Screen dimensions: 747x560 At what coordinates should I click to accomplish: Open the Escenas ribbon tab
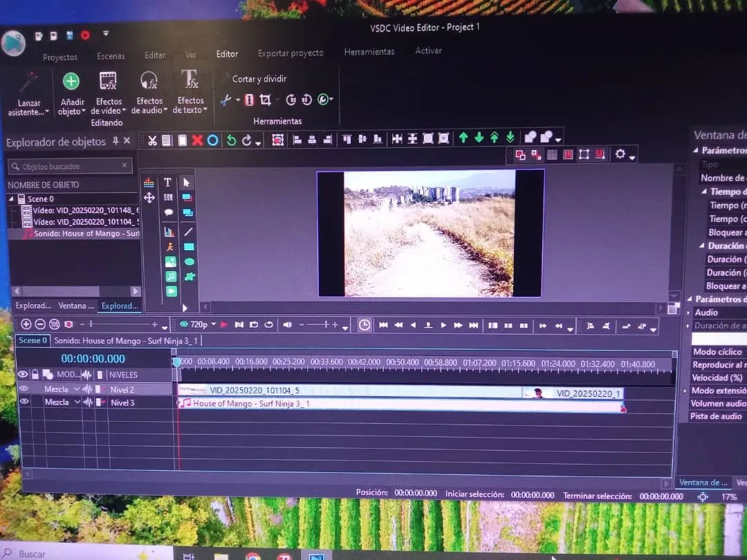click(111, 56)
